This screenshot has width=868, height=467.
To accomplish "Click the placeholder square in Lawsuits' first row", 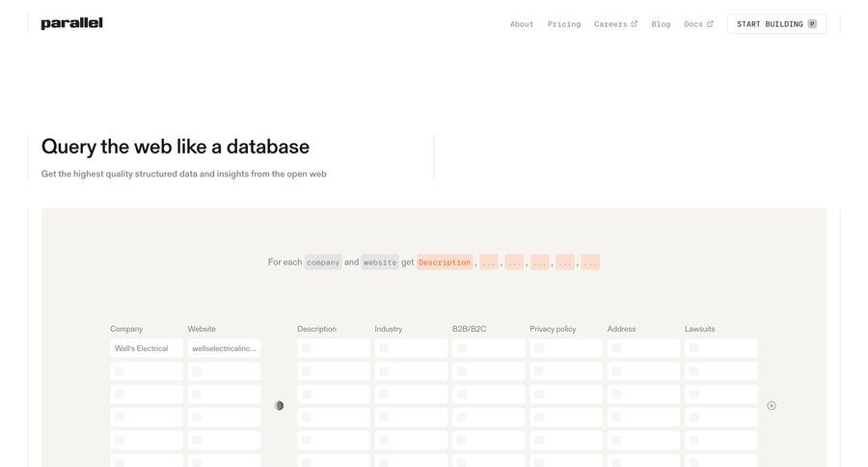I will tap(694, 348).
